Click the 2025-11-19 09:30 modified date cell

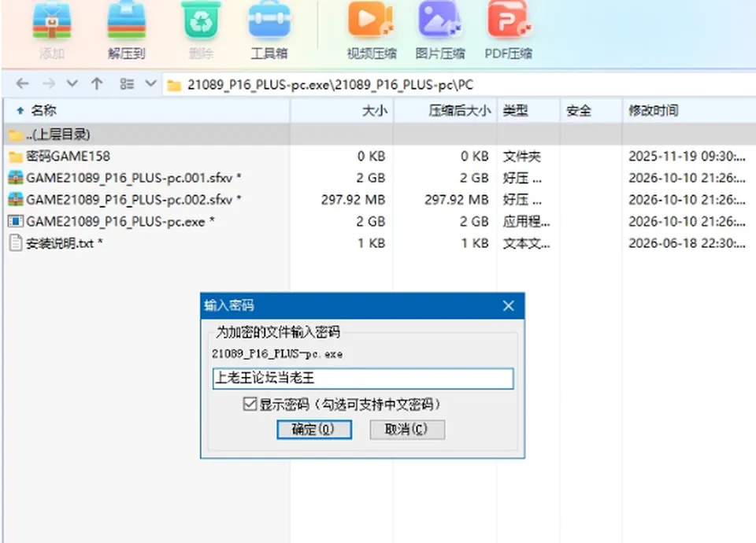point(687,156)
